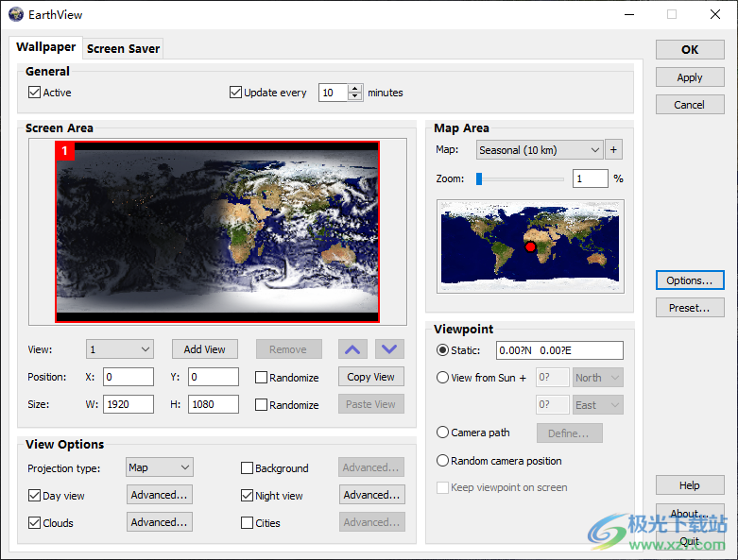Select View from Sun radio button
The width and height of the screenshot is (738, 560).
(442, 378)
